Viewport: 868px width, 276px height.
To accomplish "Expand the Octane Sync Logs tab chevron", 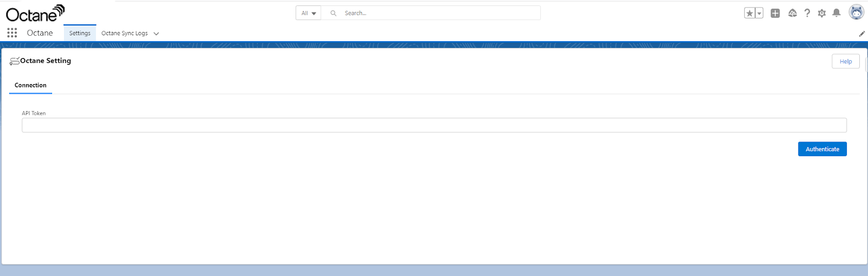I will pyautogui.click(x=156, y=34).
